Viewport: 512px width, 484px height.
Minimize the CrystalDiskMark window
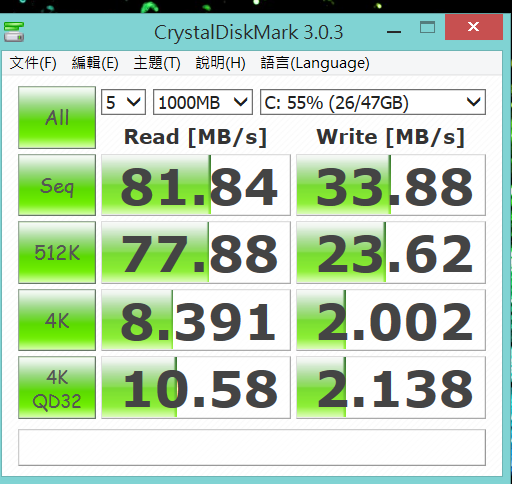(394, 32)
